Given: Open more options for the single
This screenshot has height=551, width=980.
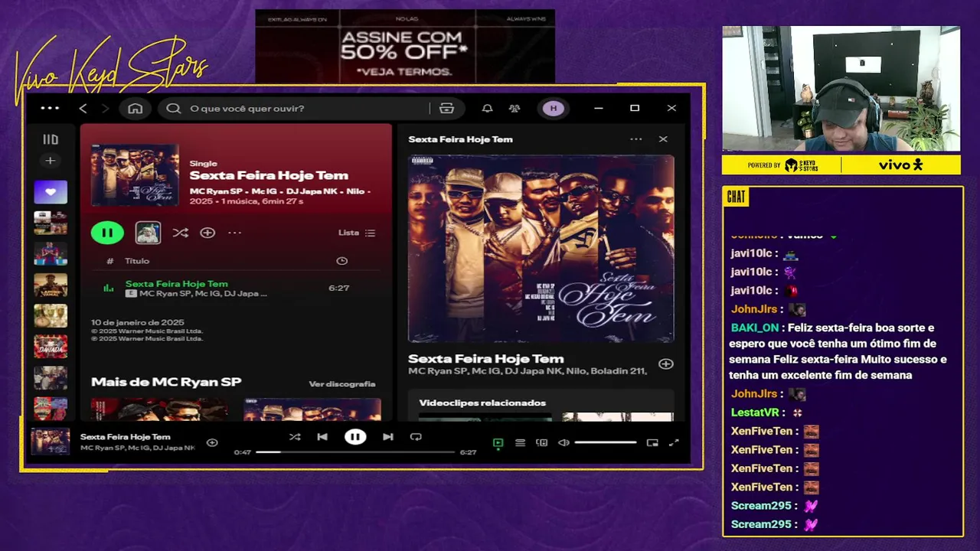Looking at the screenshot, I should (235, 233).
